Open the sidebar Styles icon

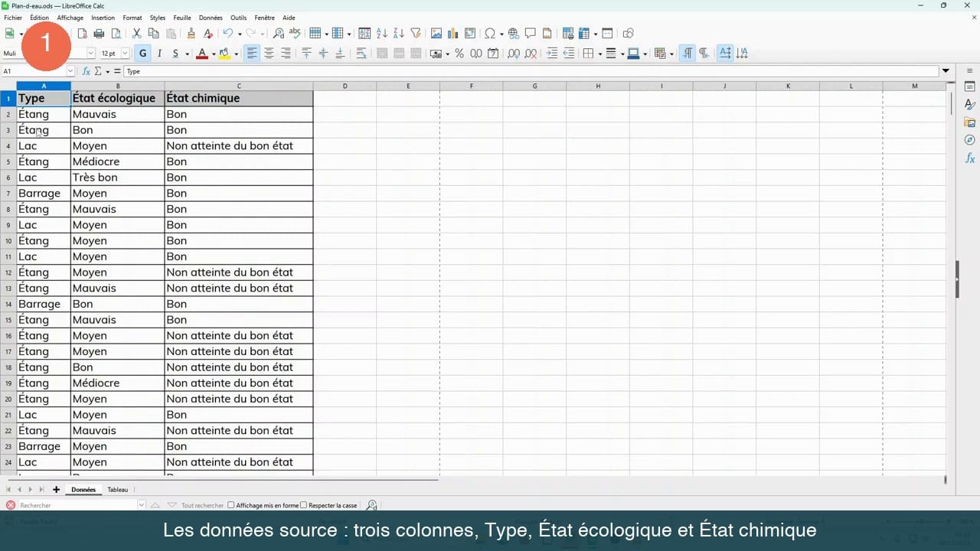pyautogui.click(x=970, y=104)
